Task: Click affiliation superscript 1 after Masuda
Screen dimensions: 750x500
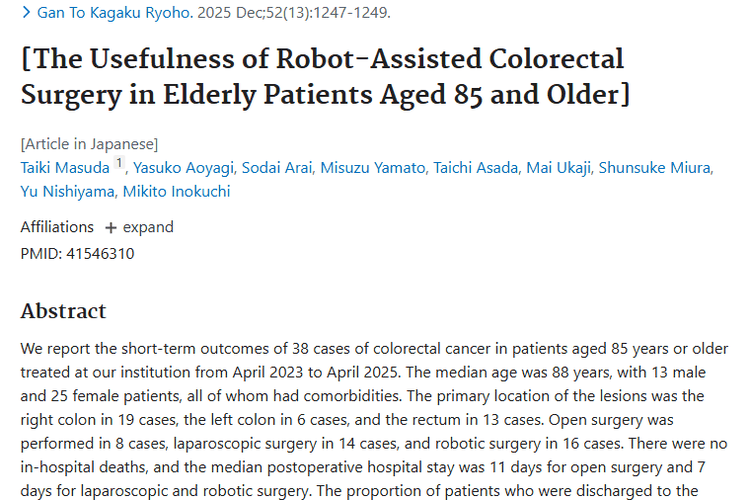Action: pyautogui.click(x=119, y=164)
